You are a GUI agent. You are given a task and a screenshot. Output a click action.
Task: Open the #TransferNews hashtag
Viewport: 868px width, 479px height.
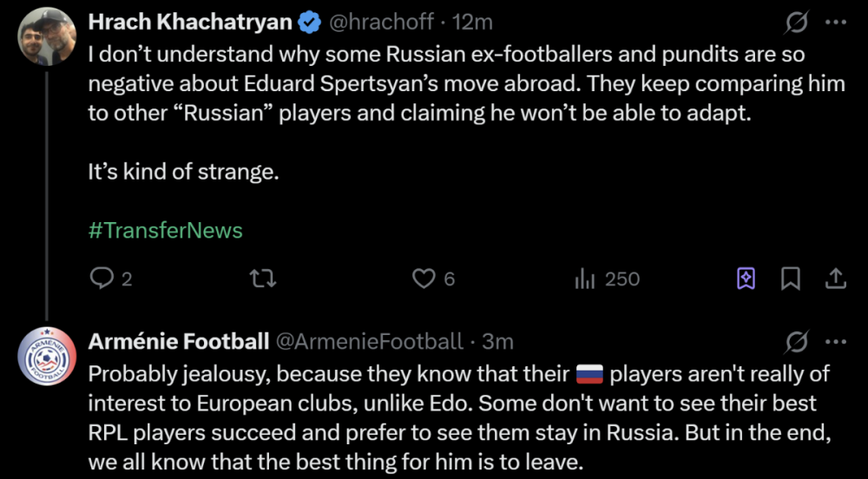coord(165,230)
